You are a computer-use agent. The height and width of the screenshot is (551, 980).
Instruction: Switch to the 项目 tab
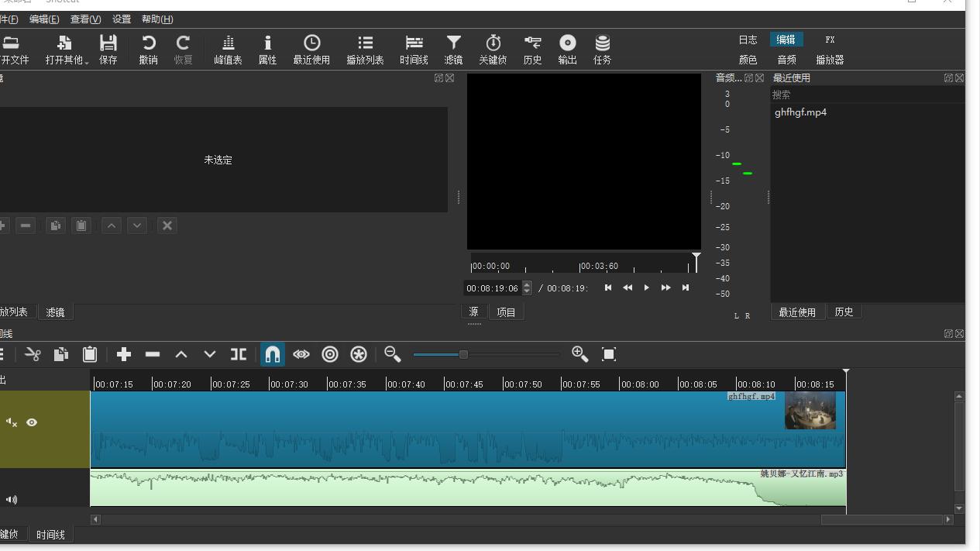tap(506, 312)
